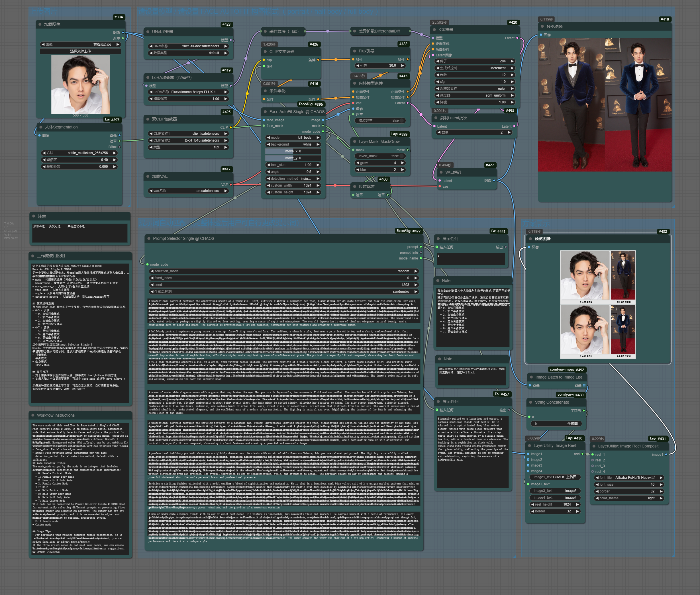
Task: Collapse the K采样器 node via its title dot
Action: point(434,30)
